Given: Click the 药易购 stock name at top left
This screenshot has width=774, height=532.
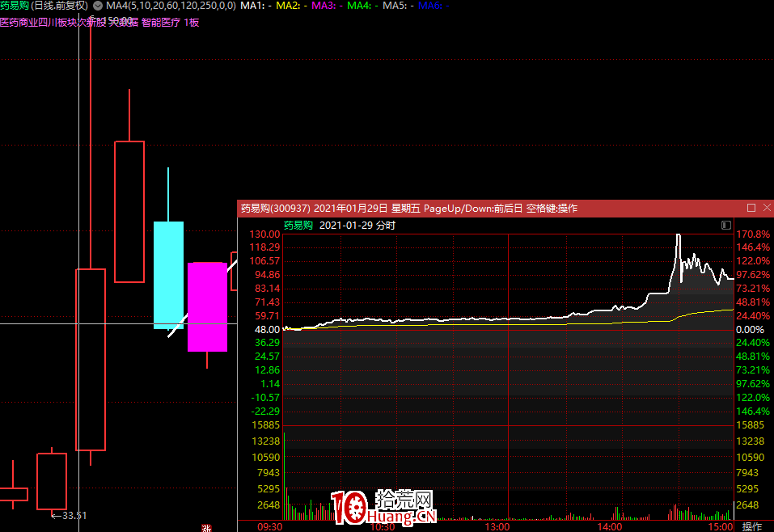Looking at the screenshot, I should 15,6.
